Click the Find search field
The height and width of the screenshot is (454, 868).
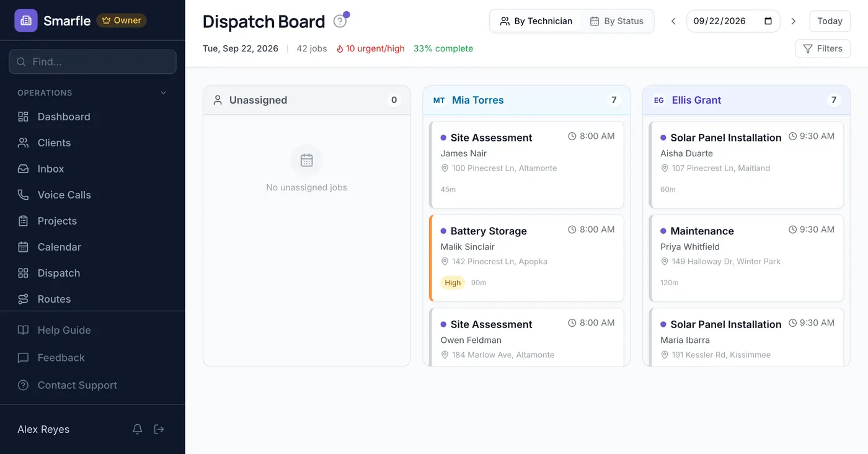pyautogui.click(x=92, y=62)
